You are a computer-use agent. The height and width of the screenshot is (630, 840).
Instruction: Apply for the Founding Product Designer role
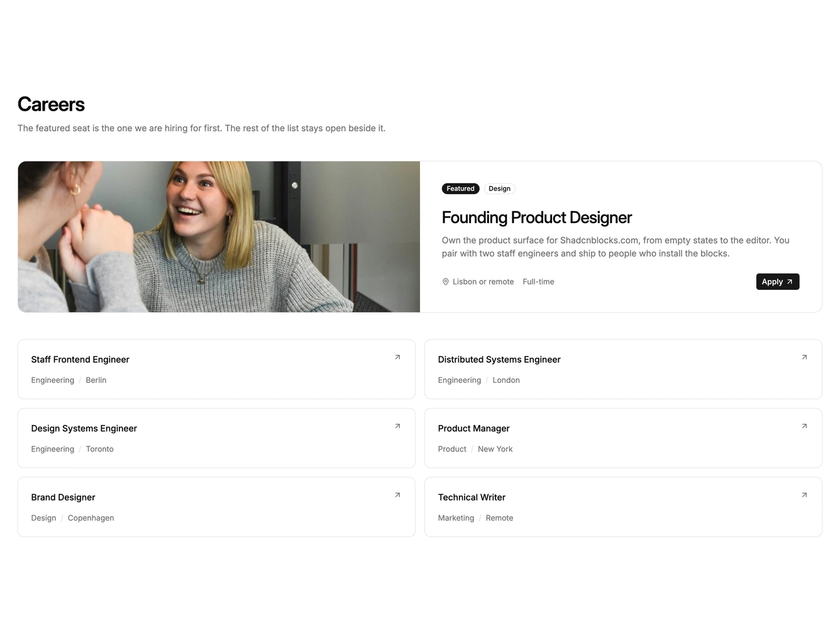[x=778, y=282]
